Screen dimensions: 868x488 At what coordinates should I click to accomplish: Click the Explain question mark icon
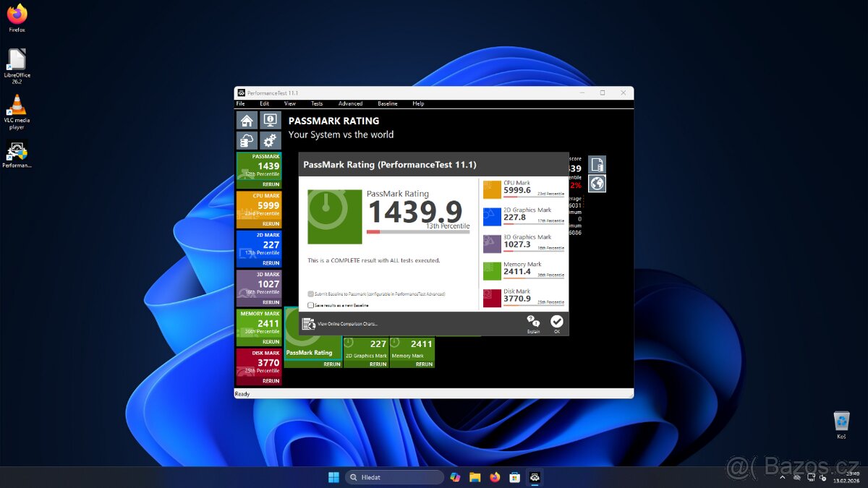point(534,320)
